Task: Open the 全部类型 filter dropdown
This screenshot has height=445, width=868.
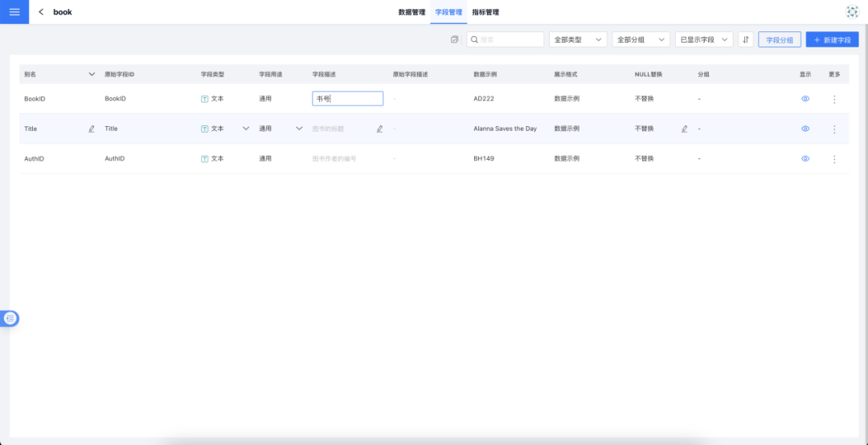Action: [578, 39]
